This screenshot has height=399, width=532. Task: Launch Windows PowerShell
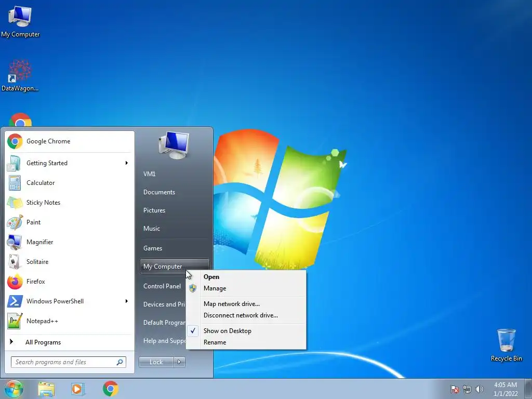coord(70,301)
